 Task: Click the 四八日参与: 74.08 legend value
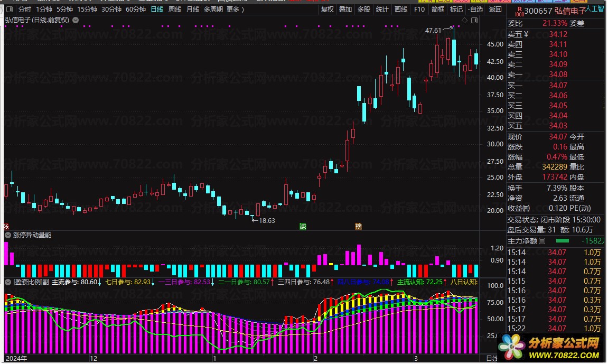click(363, 282)
